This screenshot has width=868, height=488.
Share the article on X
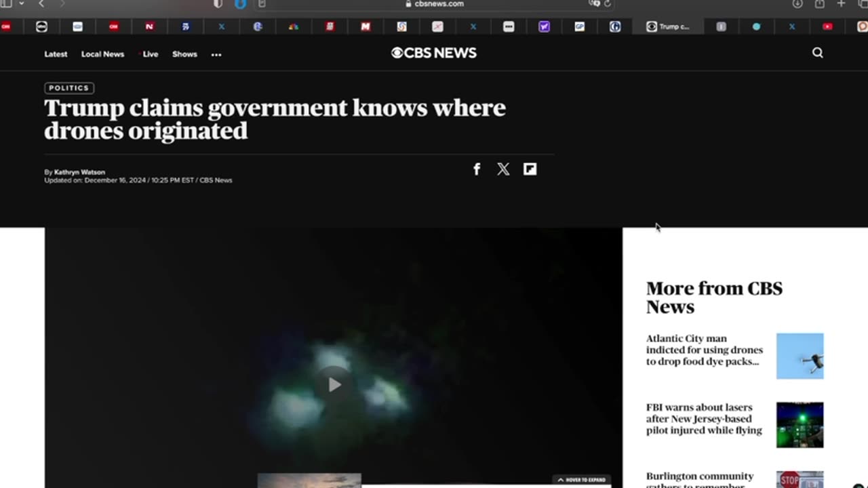(x=503, y=169)
